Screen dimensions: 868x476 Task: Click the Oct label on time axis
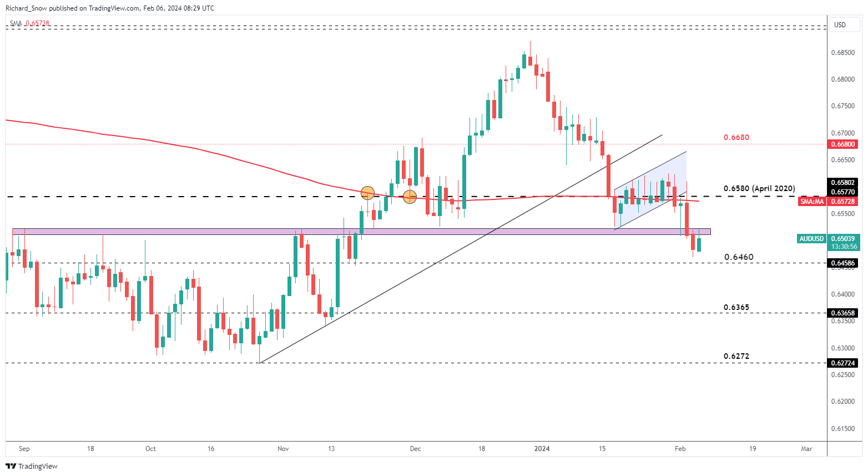tap(150, 449)
